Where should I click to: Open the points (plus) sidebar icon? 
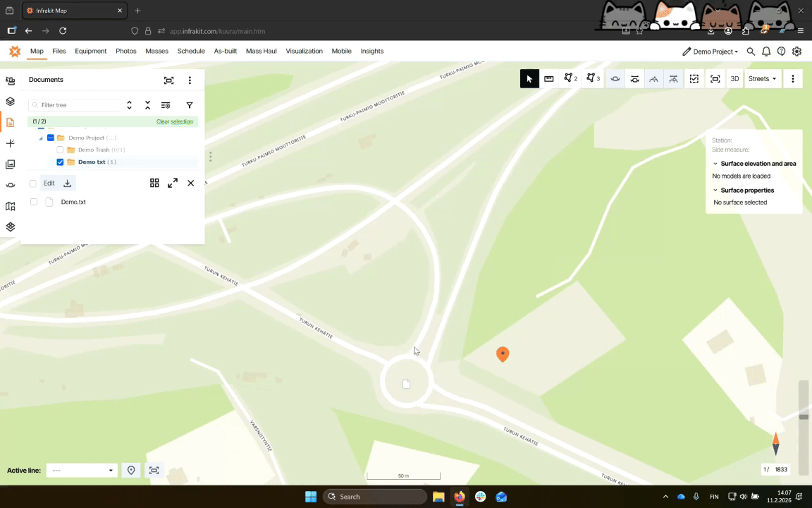pos(11,143)
